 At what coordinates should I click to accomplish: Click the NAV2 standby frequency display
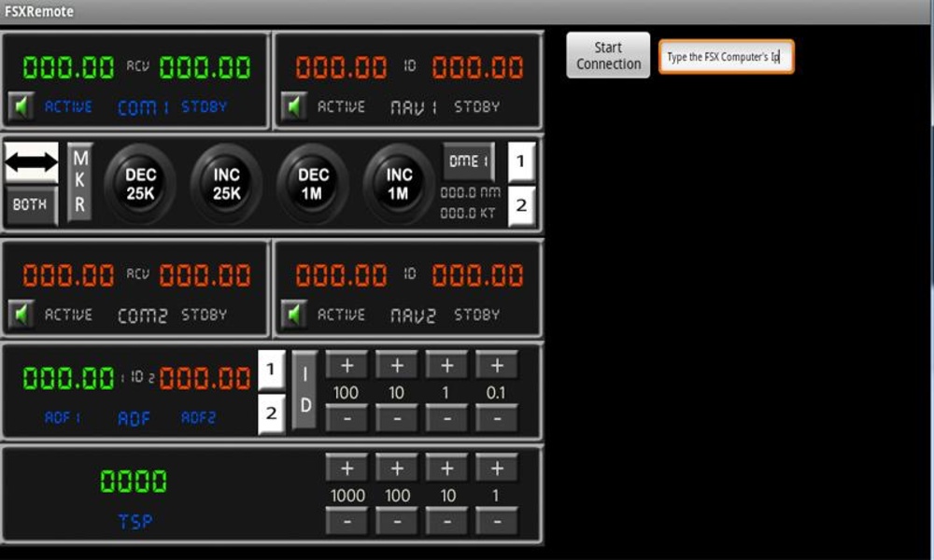477,275
